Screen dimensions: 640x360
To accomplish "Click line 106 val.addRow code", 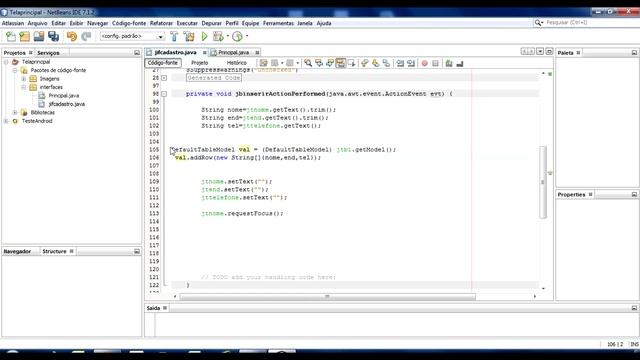I will pyautogui.click(x=248, y=158).
